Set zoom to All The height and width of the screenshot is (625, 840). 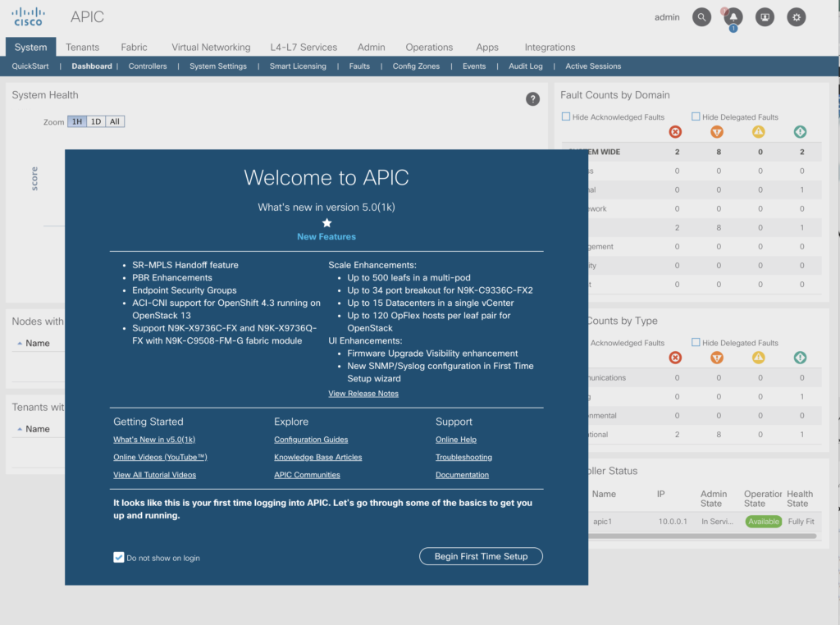(115, 121)
